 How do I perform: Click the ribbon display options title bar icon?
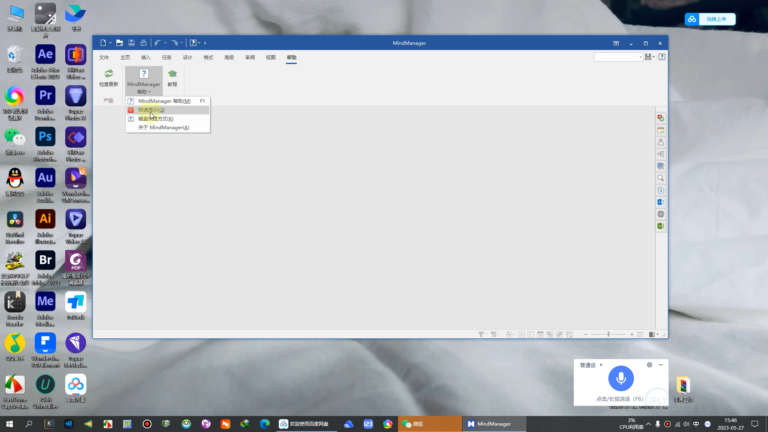point(616,43)
